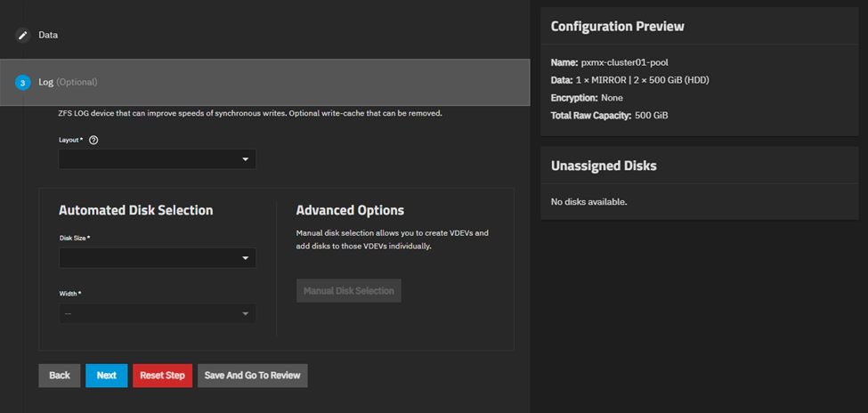Image resolution: width=868 pixels, height=413 pixels.
Task: Go to the Data step header
Action: coord(48,36)
